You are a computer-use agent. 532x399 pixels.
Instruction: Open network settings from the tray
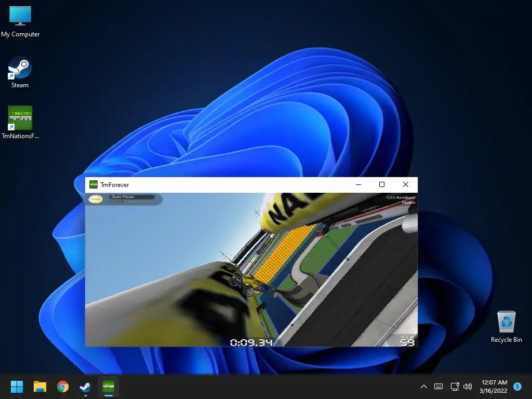pos(455,387)
